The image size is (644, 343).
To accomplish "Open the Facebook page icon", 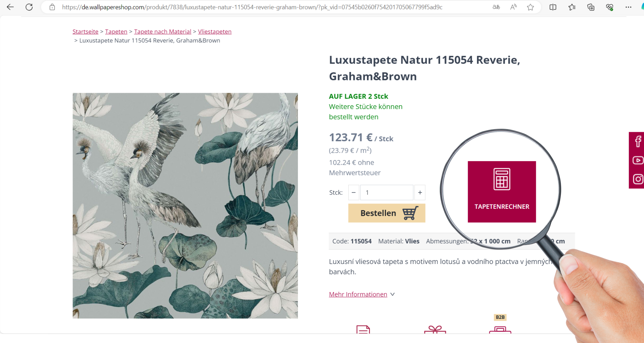I will [x=638, y=141].
